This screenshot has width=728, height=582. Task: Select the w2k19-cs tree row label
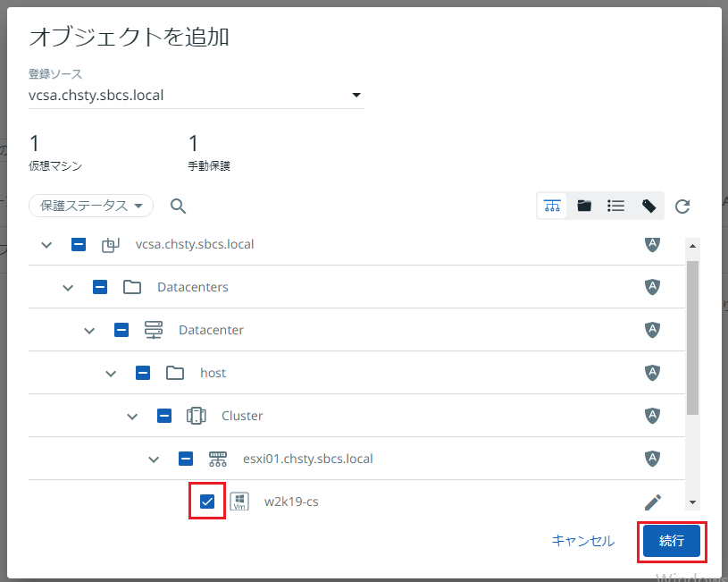[291, 502]
